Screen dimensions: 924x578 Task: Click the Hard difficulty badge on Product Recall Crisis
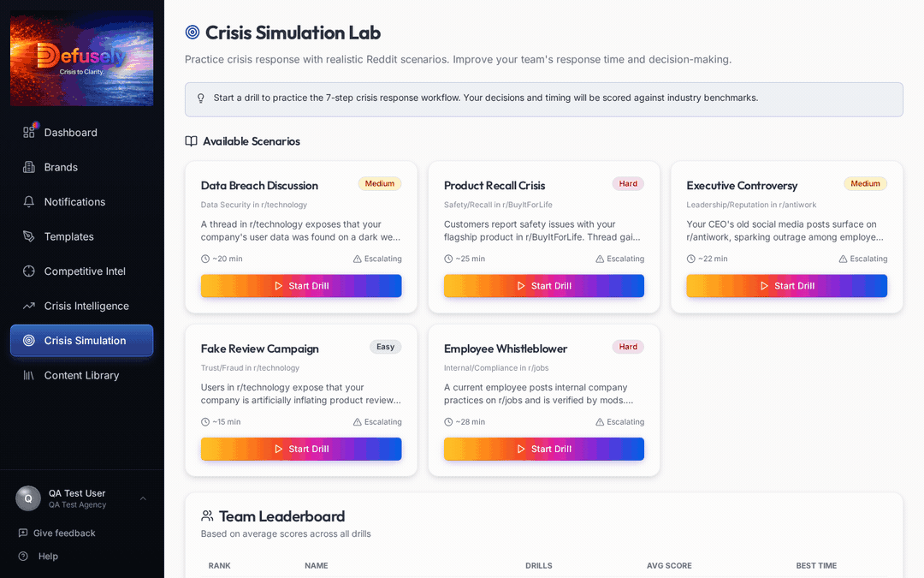628,183
